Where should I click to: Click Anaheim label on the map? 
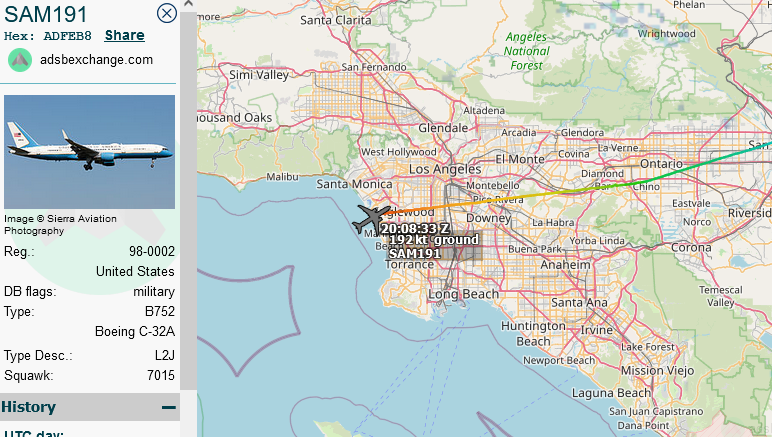pos(565,265)
